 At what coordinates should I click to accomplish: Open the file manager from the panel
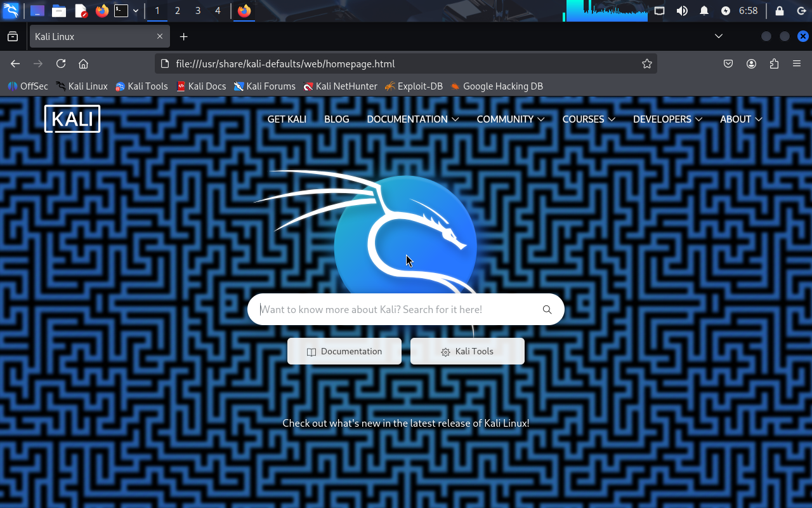pyautogui.click(x=59, y=11)
